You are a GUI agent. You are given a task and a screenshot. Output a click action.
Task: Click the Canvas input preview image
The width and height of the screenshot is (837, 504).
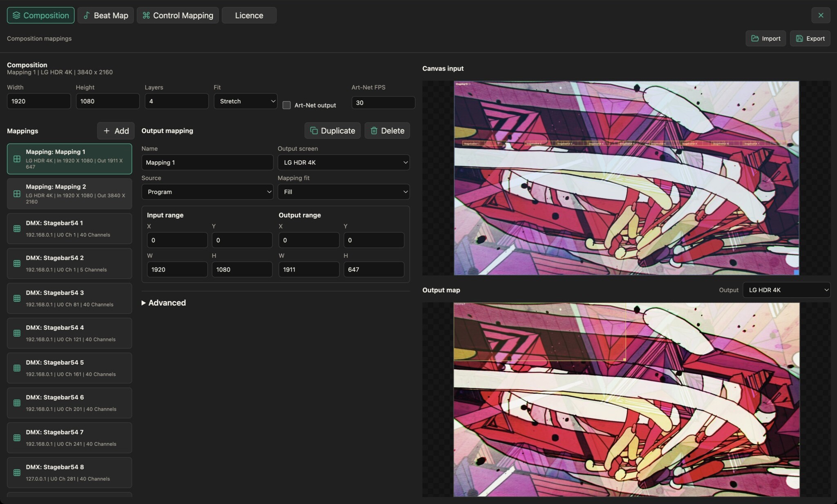626,178
